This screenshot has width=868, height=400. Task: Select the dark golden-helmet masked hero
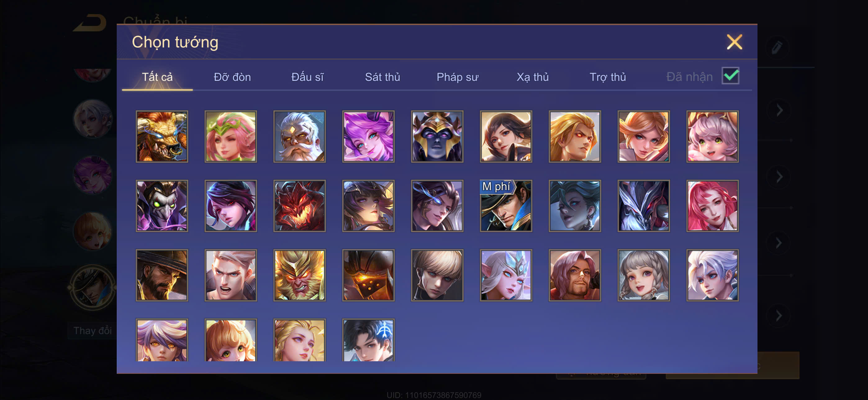tap(437, 136)
